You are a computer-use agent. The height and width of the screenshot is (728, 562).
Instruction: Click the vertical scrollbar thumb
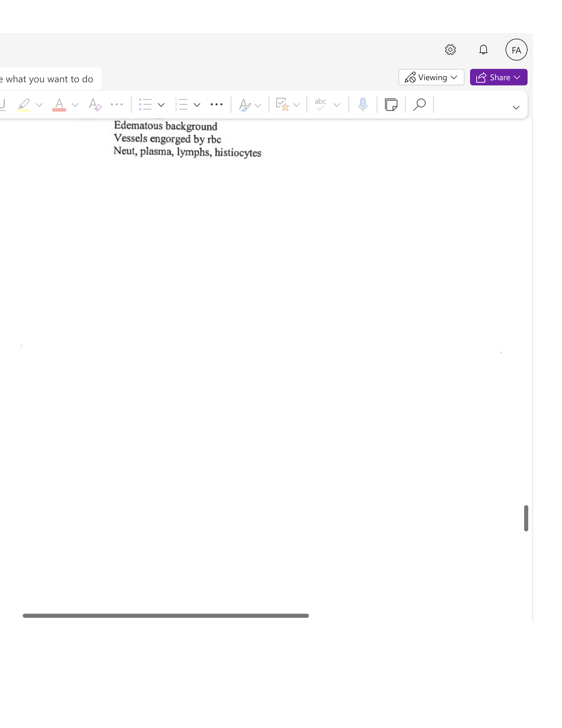[526, 518]
